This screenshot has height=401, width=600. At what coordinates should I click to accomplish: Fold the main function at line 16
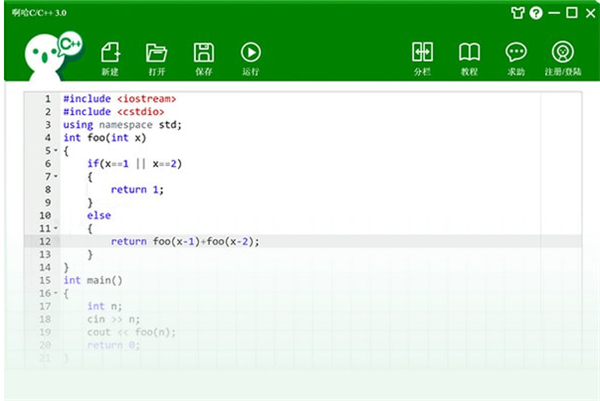tap(55, 294)
